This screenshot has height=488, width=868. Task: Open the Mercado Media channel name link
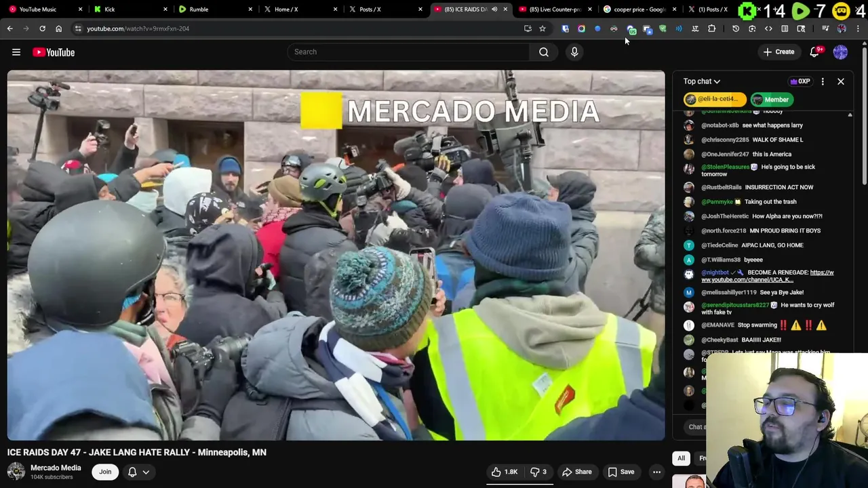pos(56,468)
